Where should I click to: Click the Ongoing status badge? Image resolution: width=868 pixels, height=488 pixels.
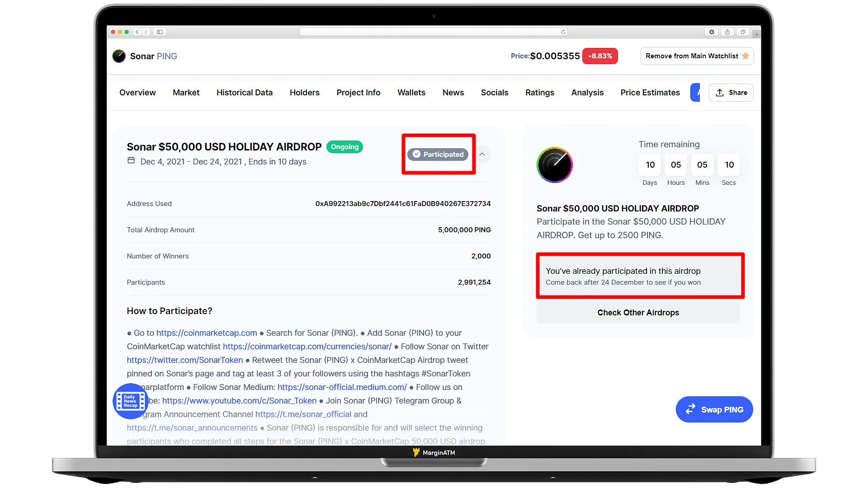(x=344, y=147)
